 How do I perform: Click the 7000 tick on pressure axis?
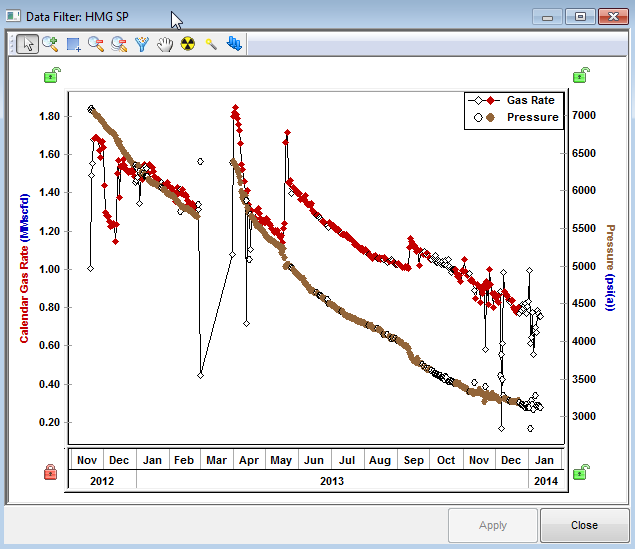coord(584,115)
